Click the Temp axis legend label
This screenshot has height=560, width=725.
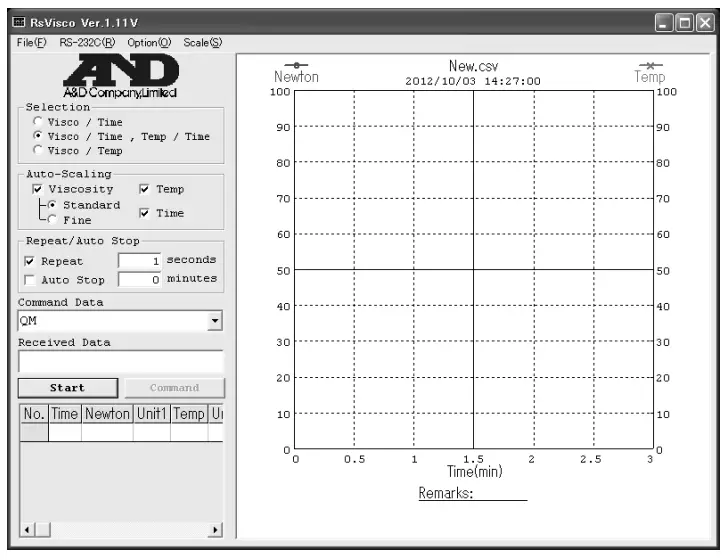pos(650,77)
